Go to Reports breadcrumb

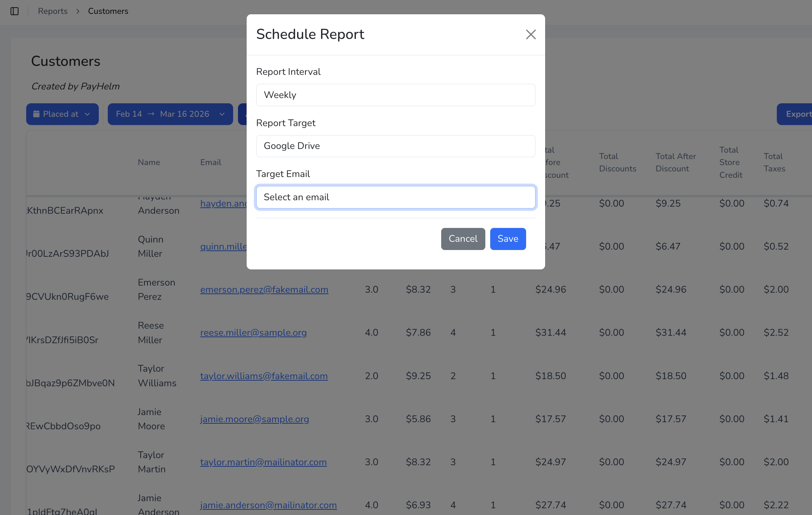tap(53, 11)
